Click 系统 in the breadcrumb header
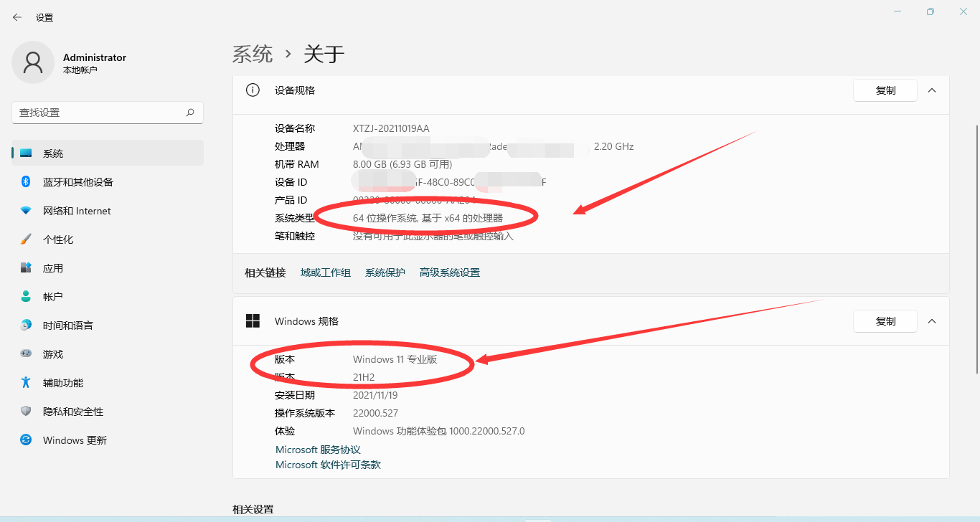Viewport: 980px width, 522px height. [x=253, y=54]
